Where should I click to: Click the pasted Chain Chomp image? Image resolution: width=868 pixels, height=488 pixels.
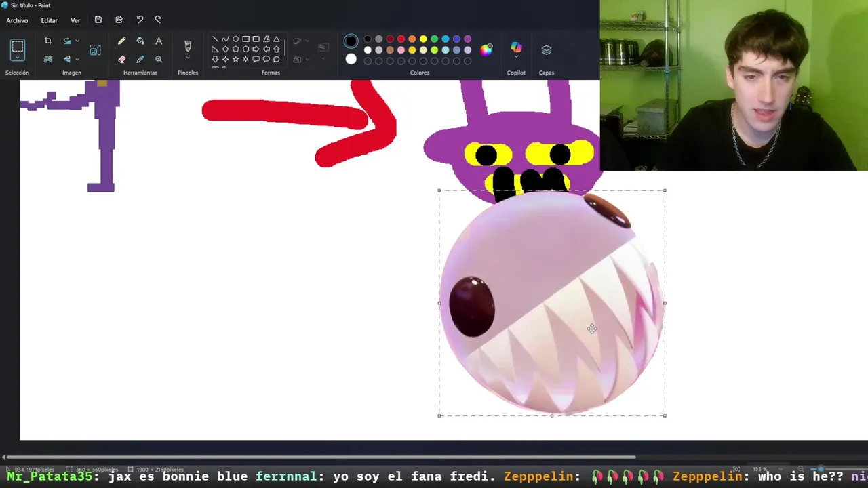[552, 303]
